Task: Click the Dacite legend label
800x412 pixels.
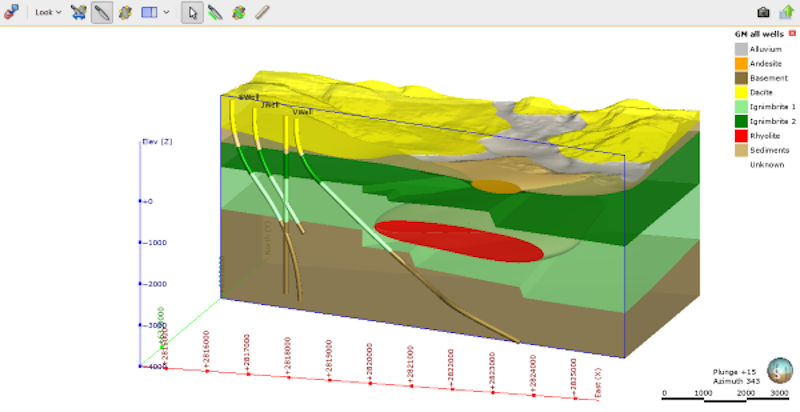Action: 761,92
